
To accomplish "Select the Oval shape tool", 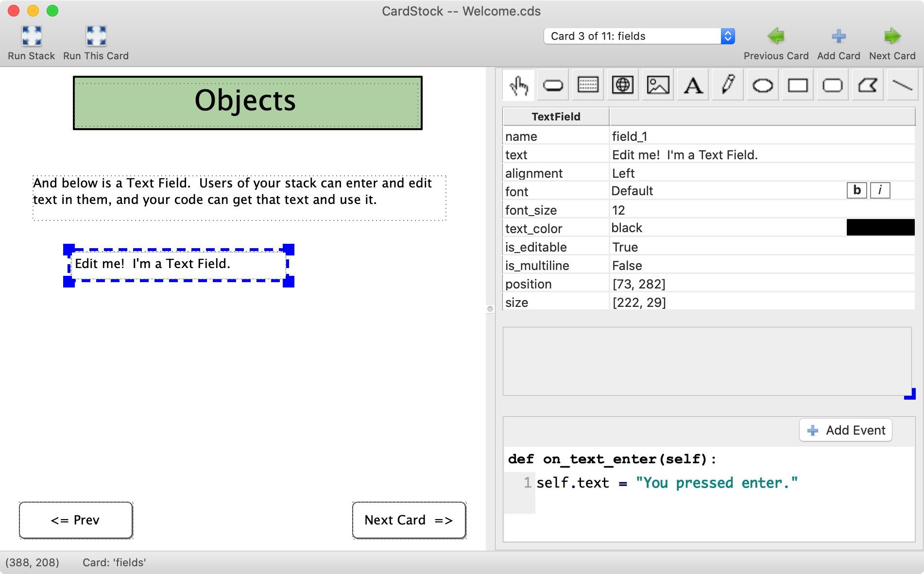I will click(x=763, y=85).
